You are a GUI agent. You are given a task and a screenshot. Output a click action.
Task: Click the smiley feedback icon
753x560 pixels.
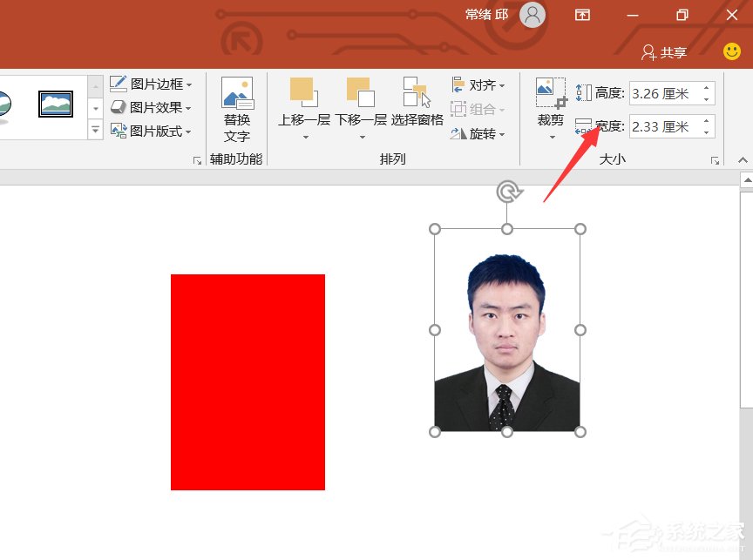tap(730, 51)
